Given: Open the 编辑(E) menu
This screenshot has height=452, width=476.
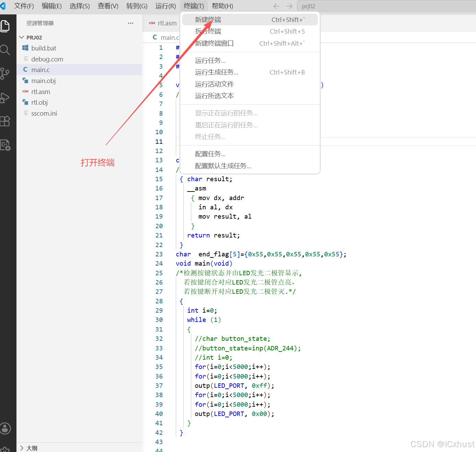Looking at the screenshot, I should (x=52, y=6).
